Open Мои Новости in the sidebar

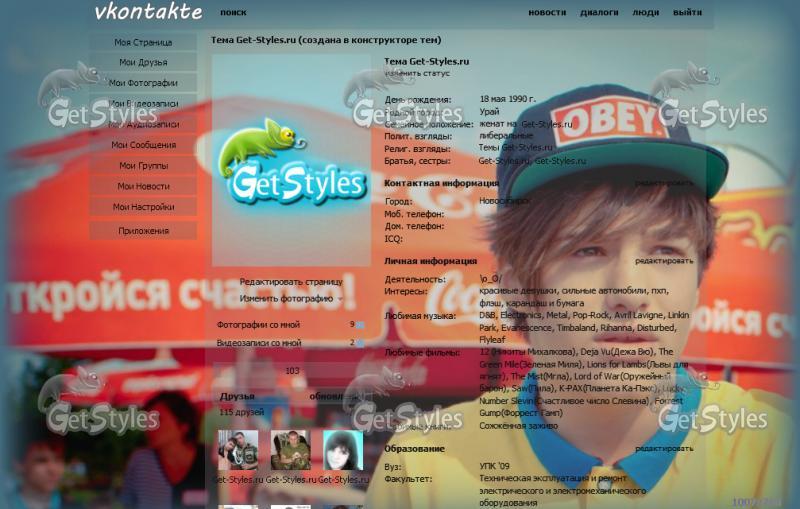coord(143,186)
